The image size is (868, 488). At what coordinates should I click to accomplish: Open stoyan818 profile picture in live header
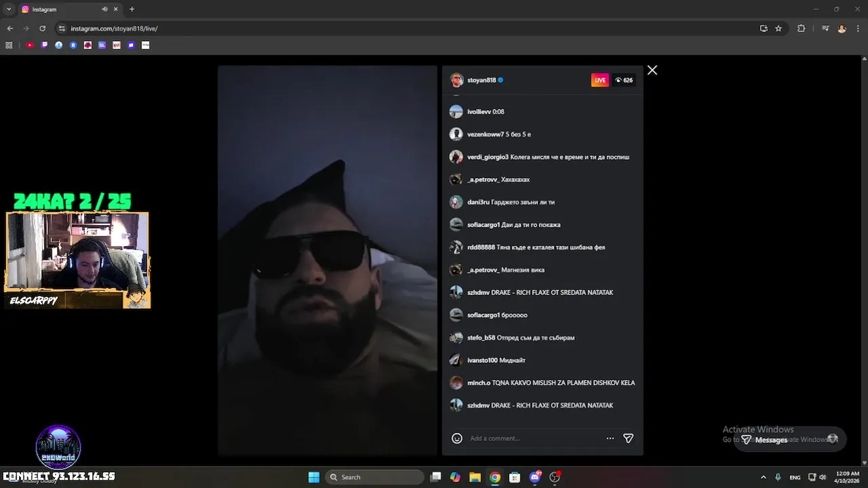[457, 80]
